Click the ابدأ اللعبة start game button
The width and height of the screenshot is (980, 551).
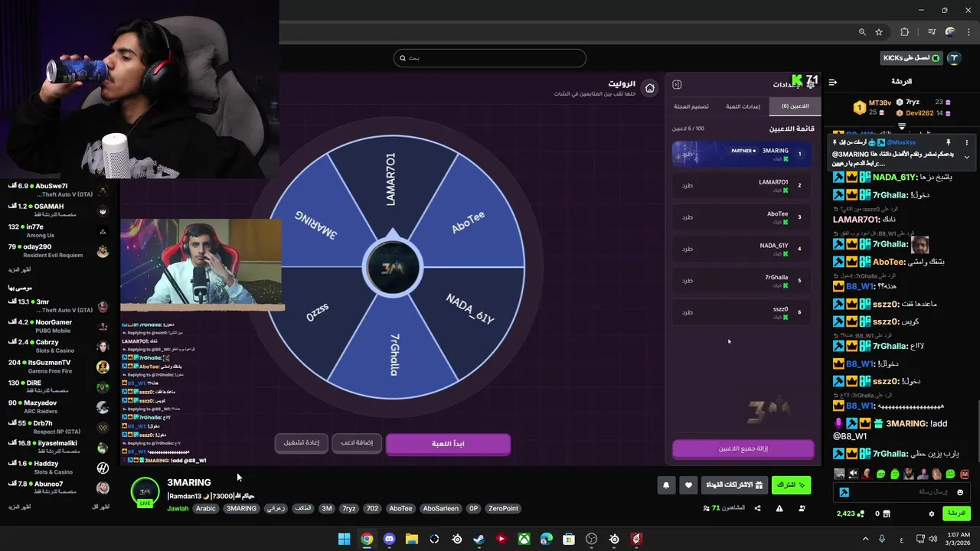(x=448, y=444)
